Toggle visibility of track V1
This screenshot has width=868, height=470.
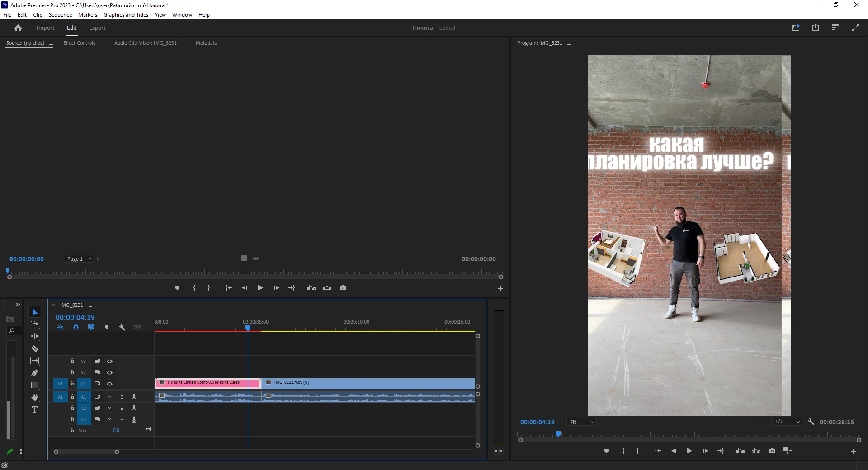(x=109, y=384)
